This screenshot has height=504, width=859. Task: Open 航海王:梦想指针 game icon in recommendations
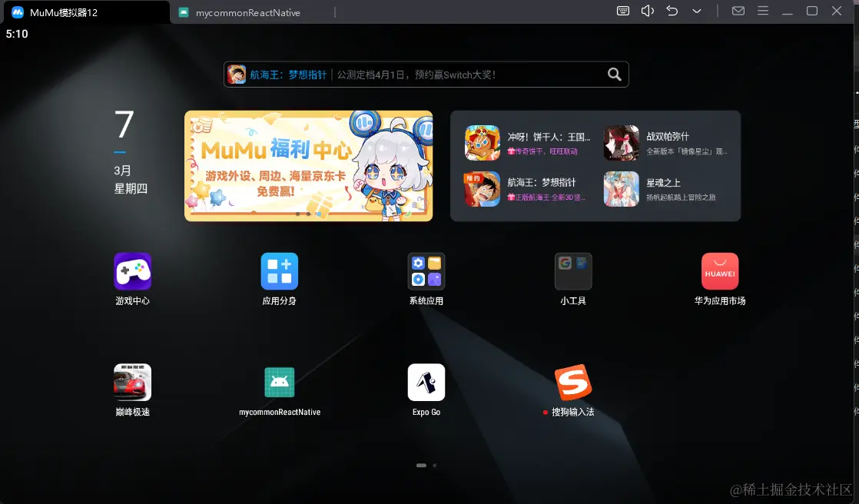[482, 189]
